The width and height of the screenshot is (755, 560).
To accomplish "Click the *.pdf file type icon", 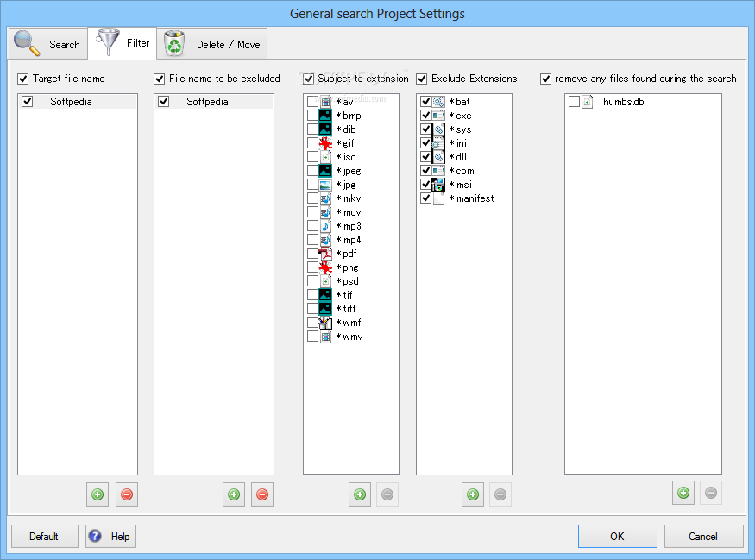I will (x=325, y=254).
